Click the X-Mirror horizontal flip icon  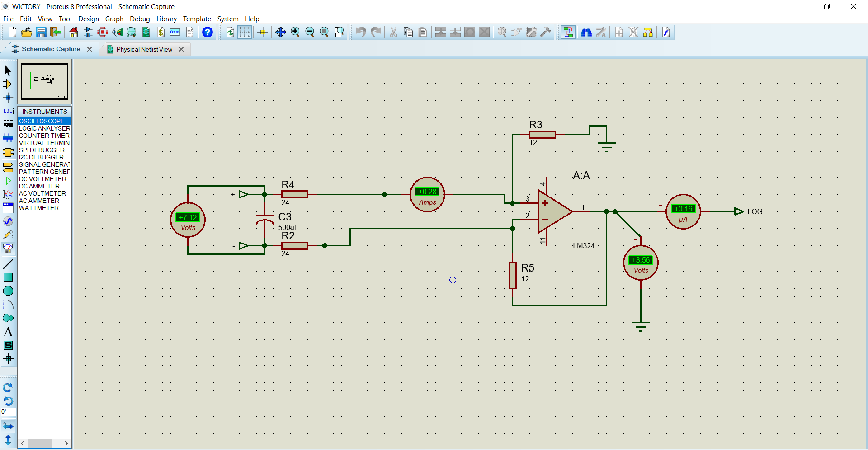click(x=8, y=426)
